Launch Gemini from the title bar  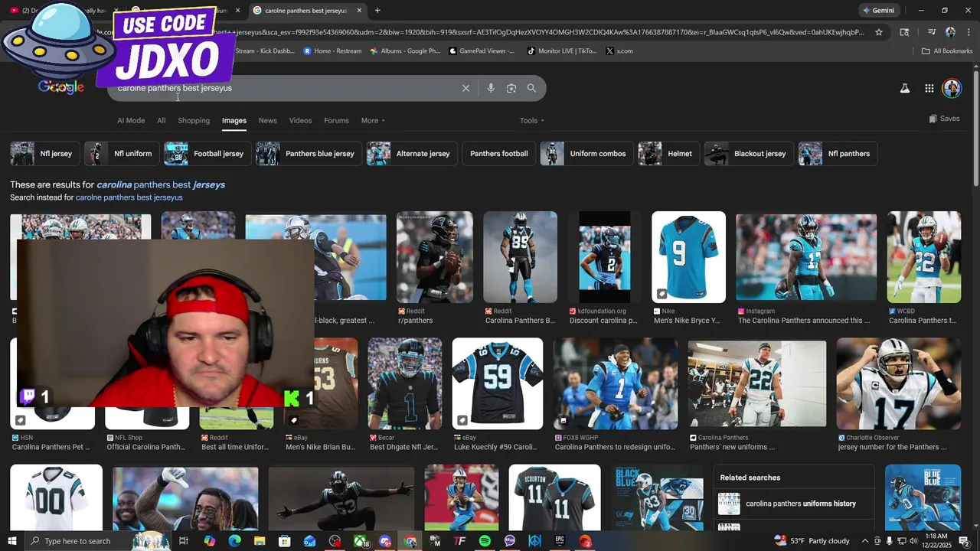pyautogui.click(x=878, y=11)
